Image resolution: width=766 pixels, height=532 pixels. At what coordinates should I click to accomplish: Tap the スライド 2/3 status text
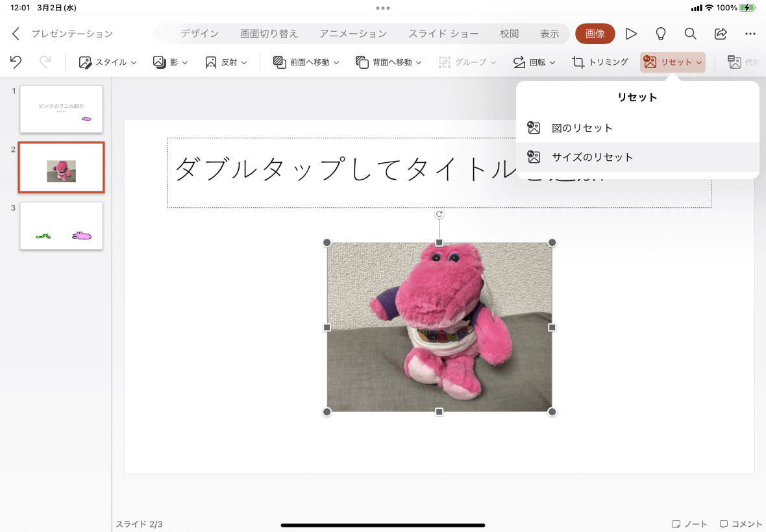pos(139,524)
